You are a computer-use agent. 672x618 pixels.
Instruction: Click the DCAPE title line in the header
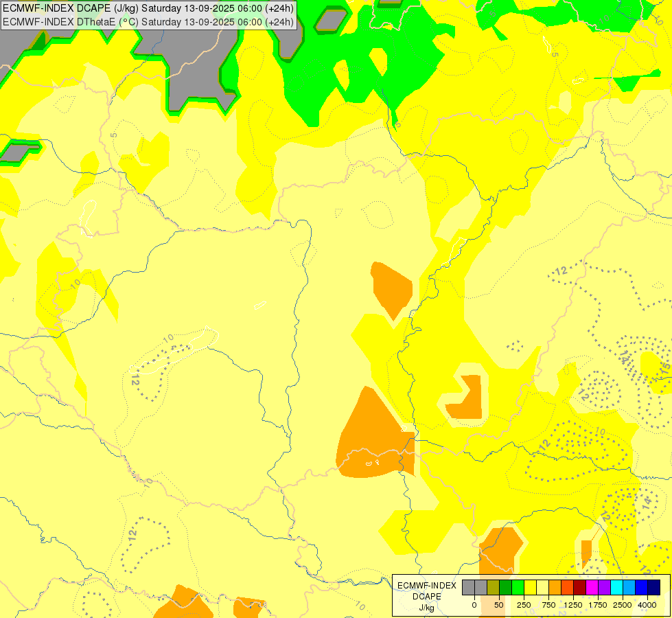[x=148, y=8]
